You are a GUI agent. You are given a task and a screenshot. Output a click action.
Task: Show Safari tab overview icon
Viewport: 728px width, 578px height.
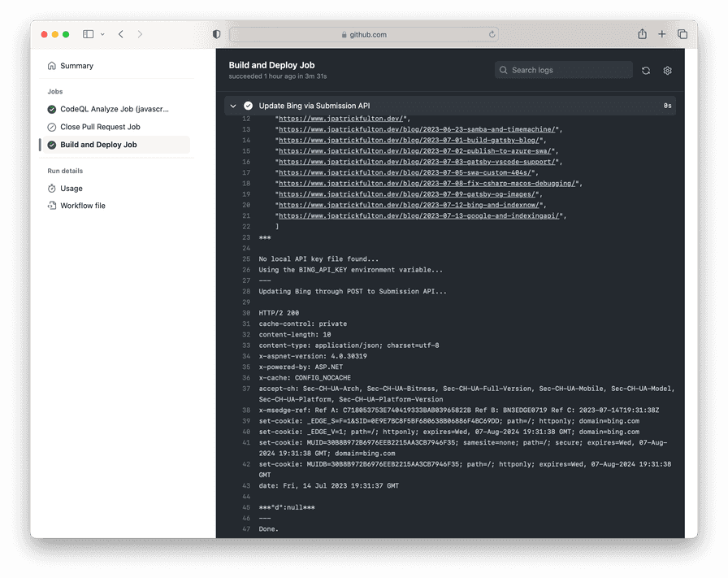(x=682, y=34)
